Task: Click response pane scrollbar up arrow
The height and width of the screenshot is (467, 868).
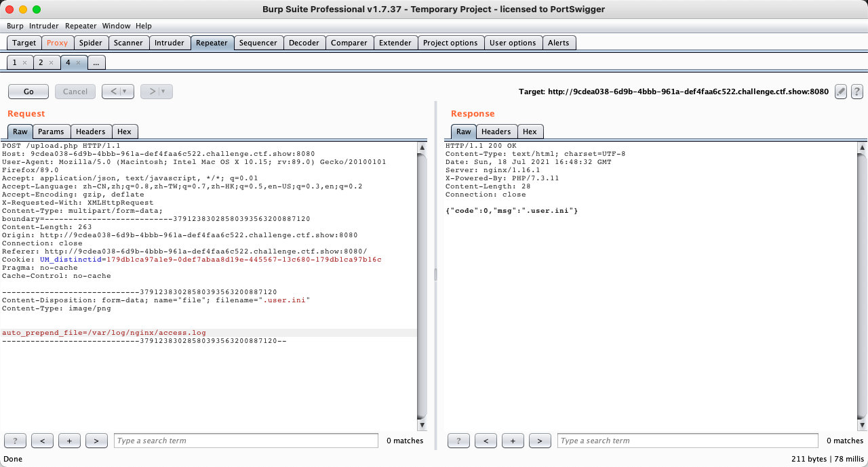Action: click(x=862, y=147)
